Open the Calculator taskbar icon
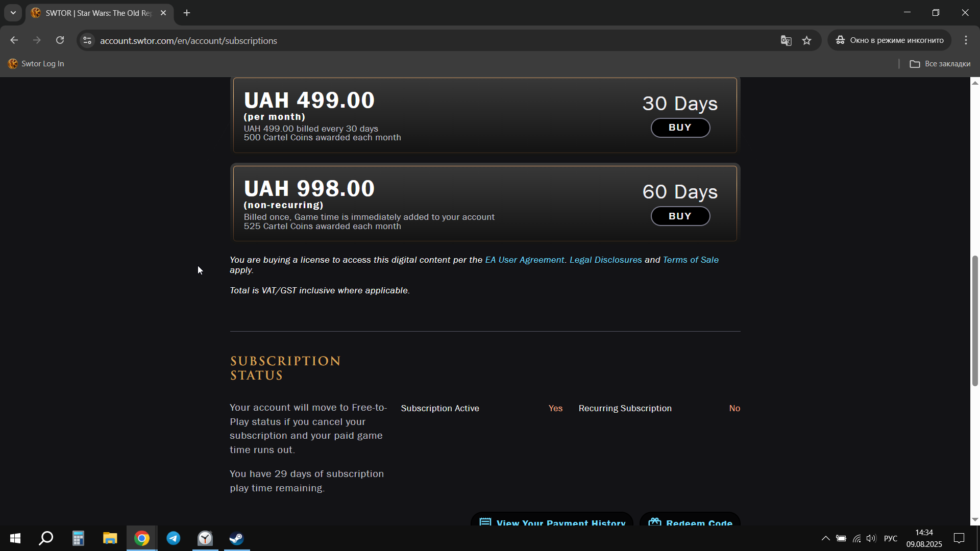 pos(78,538)
